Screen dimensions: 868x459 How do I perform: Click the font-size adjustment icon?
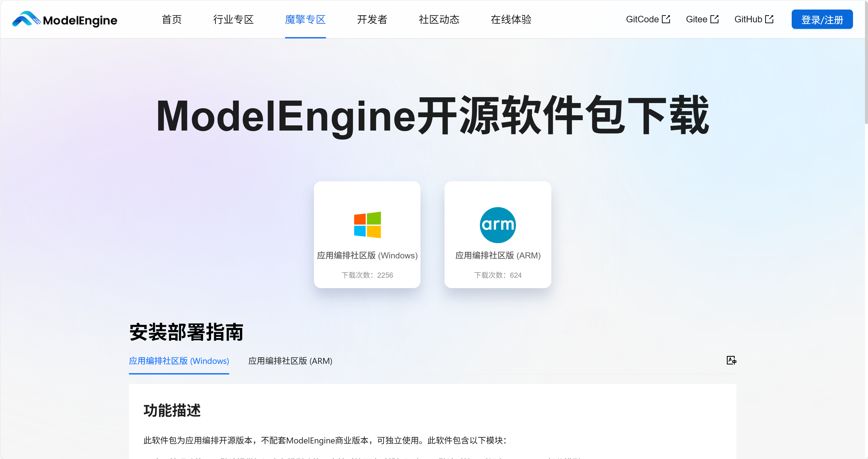point(731,360)
